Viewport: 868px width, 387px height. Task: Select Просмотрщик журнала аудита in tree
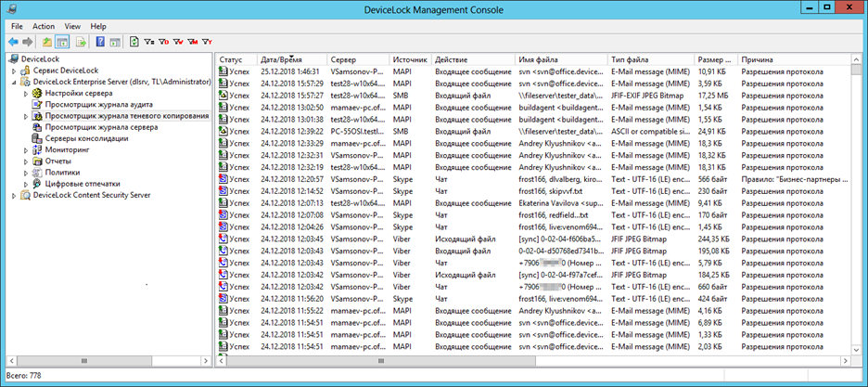[92, 105]
